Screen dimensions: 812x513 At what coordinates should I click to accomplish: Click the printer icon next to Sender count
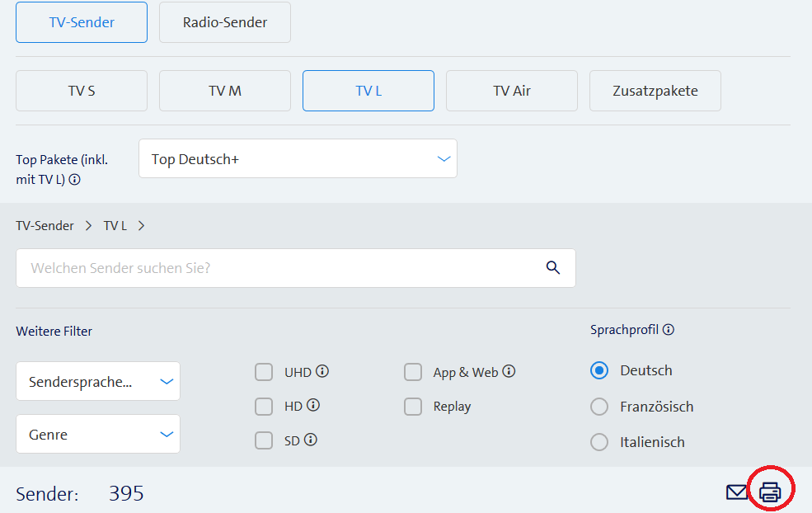coord(769,492)
